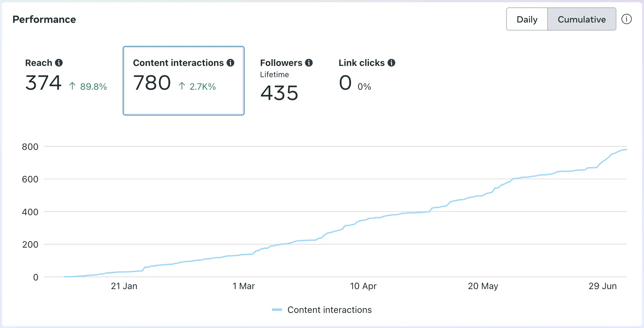This screenshot has height=328, width=644.
Task: Click the Content interactions info icon
Action: 230,63
